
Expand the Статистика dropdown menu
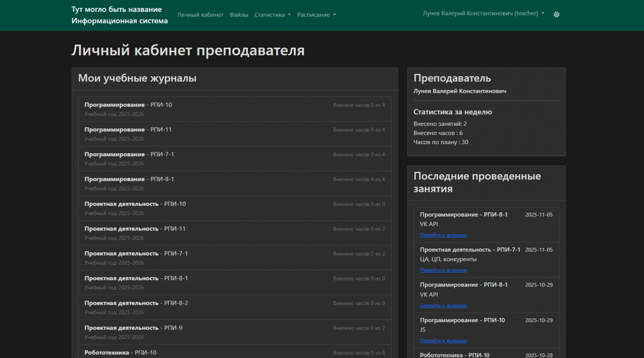point(272,14)
